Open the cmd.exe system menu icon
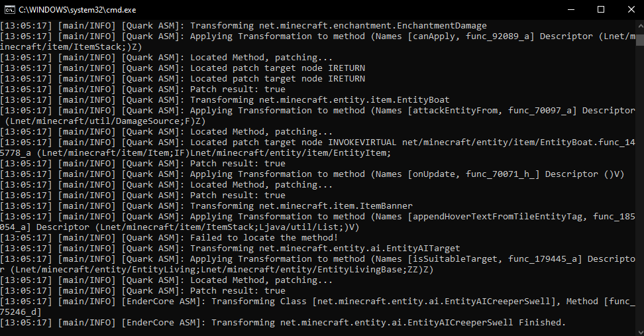 9,9
